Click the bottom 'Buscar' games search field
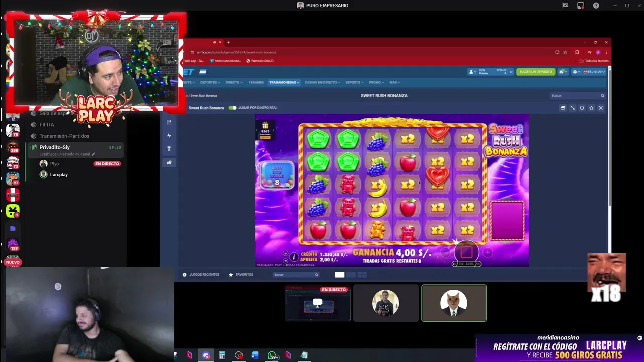Viewport: 644px width, 362px height. tap(296, 275)
